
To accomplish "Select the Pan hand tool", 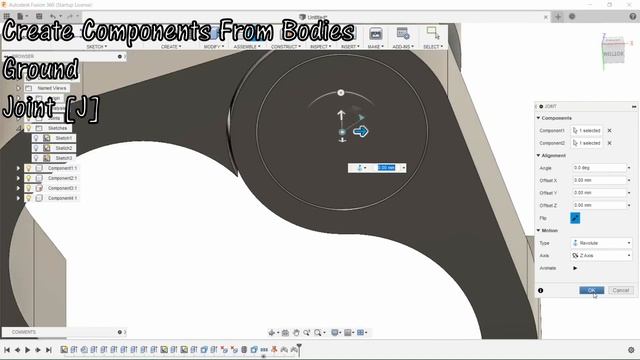I will [x=296, y=333].
